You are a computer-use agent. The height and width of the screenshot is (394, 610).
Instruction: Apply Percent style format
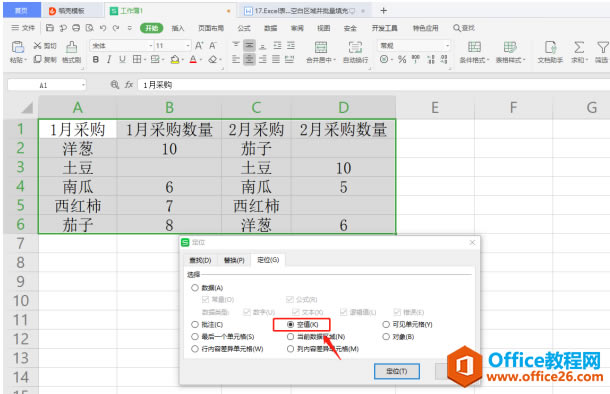[402, 60]
